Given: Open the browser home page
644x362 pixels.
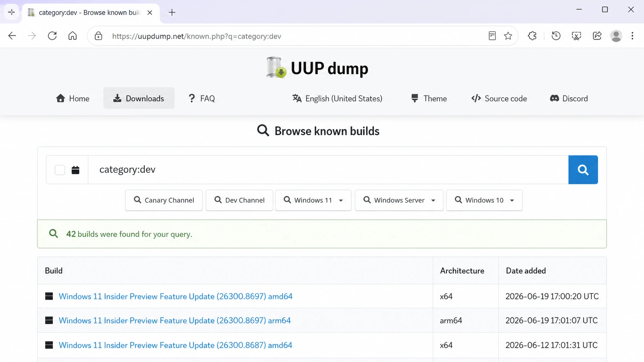Looking at the screenshot, I should point(72,36).
